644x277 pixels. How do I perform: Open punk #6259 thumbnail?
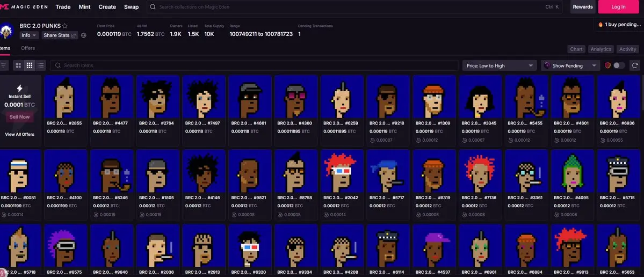(x=342, y=97)
